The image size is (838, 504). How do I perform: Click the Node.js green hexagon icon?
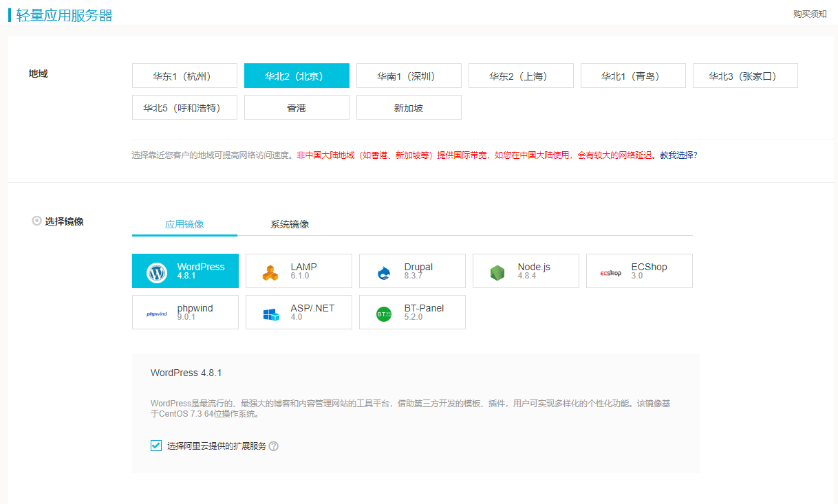tap(497, 273)
